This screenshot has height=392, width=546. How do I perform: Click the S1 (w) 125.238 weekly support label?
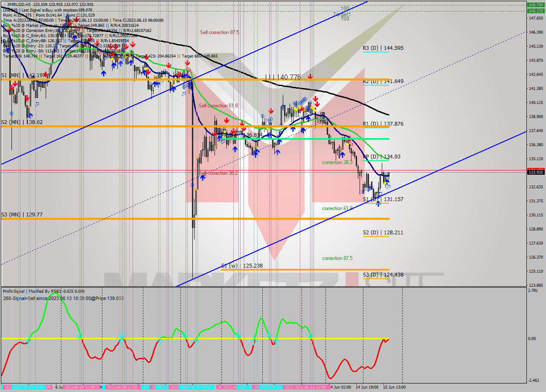[242, 266]
